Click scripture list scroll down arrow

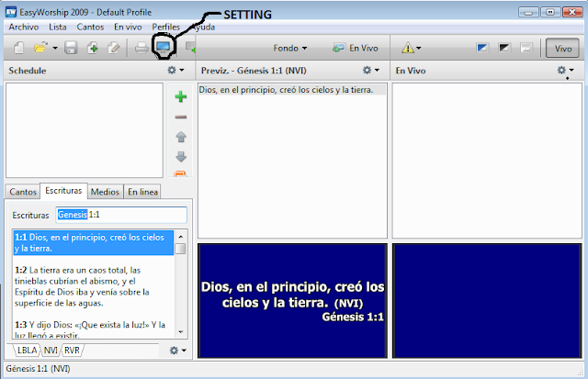181,332
